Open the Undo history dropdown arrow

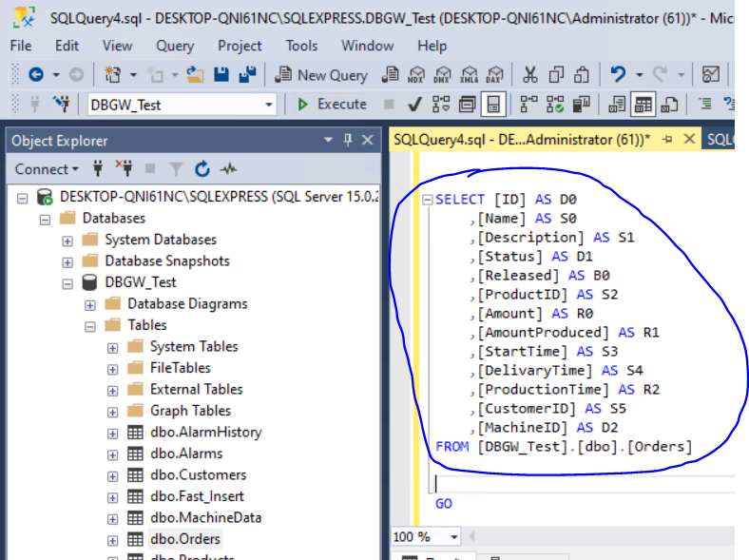click(640, 75)
